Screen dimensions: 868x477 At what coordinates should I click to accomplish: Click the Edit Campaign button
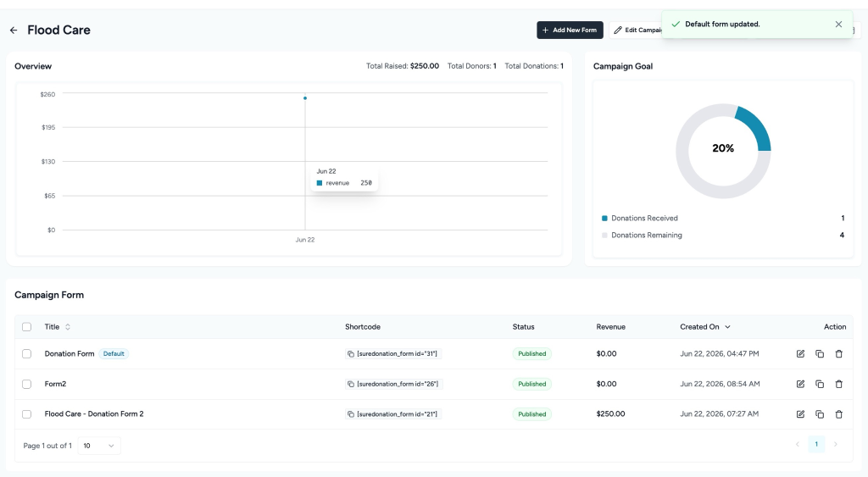pos(637,30)
